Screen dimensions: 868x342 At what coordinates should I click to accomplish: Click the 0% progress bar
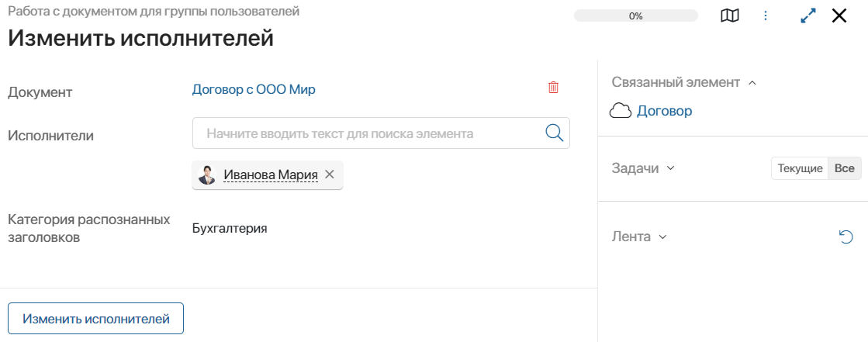tap(635, 16)
